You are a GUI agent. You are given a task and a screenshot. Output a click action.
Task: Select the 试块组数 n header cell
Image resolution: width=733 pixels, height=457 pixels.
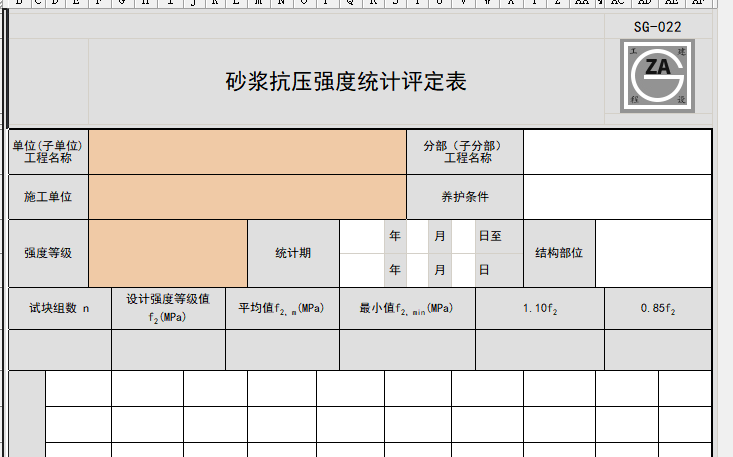pyautogui.click(x=60, y=308)
